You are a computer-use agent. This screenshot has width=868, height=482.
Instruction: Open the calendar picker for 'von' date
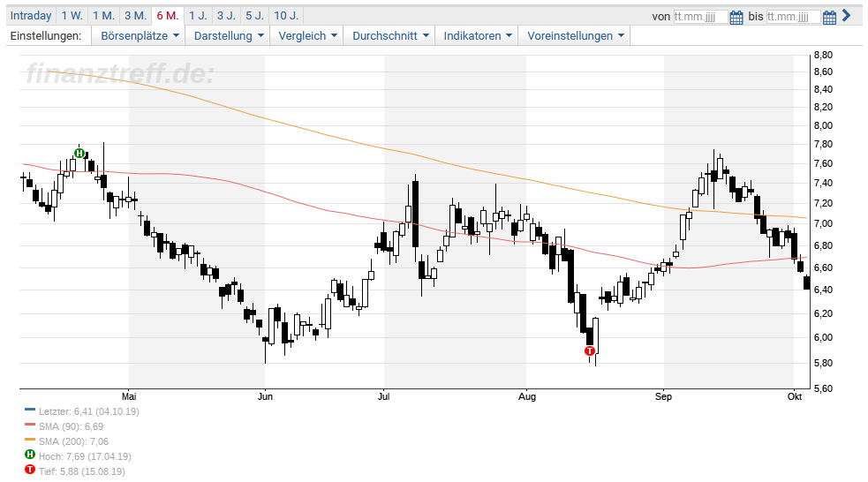tap(736, 17)
